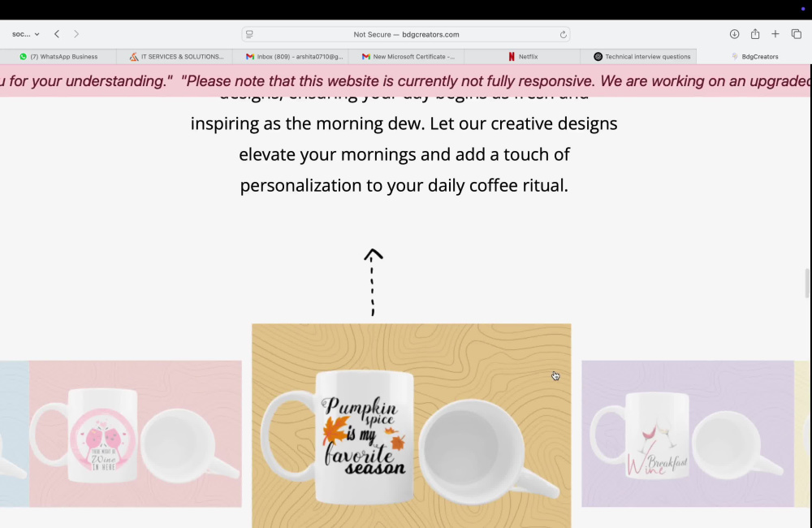Click the pink not-responsive notice banner

tap(405, 81)
